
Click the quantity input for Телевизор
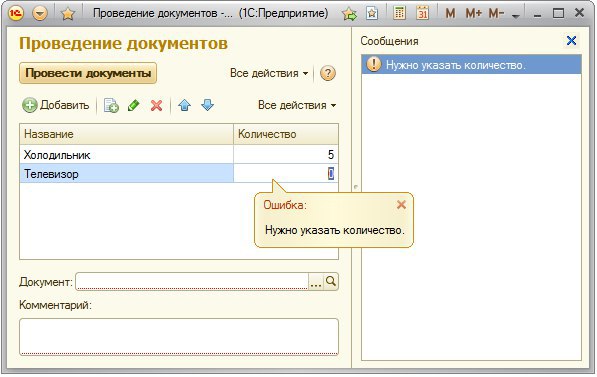click(x=286, y=174)
